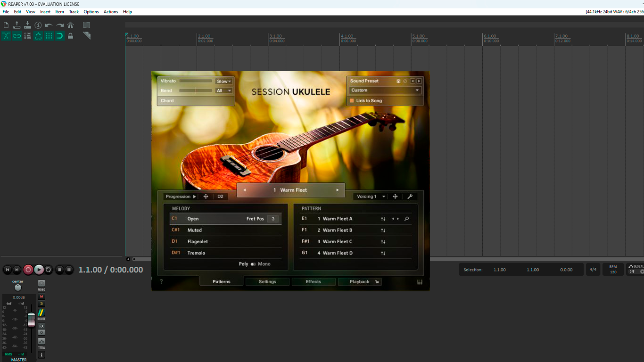
Task: Toggle item grouping chain-link icon
Action: pos(17,36)
